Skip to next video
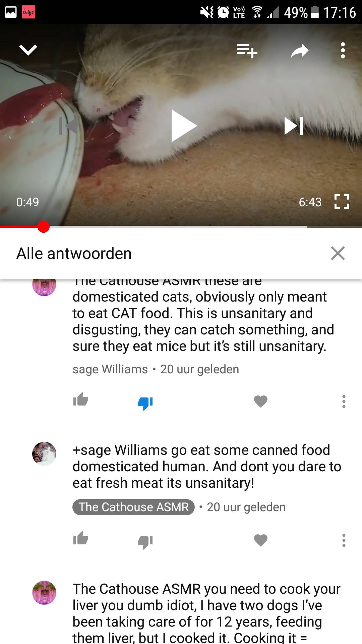 coord(294,126)
